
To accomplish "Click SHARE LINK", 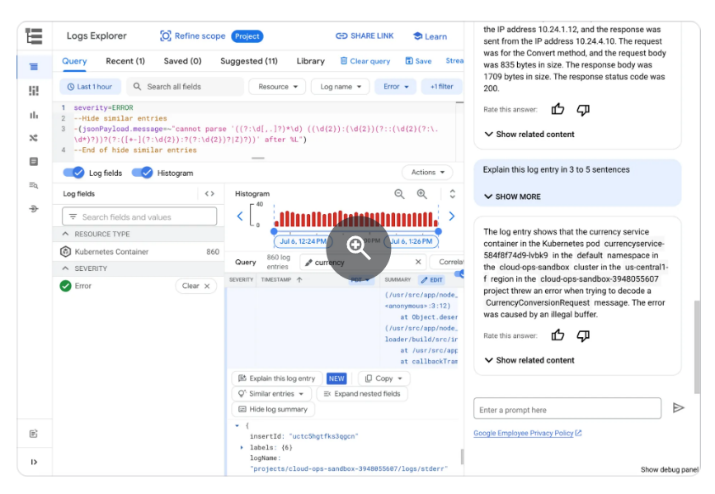I will coord(364,36).
